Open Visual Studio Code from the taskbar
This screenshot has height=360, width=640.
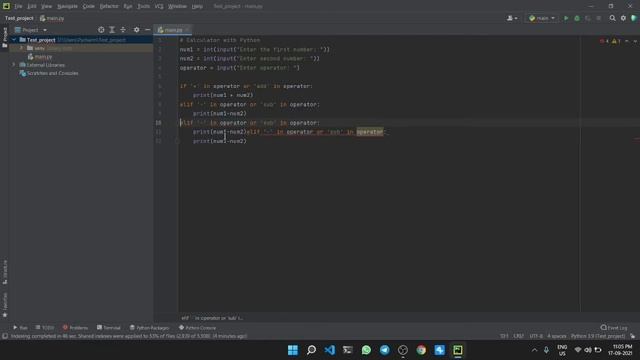click(329, 350)
